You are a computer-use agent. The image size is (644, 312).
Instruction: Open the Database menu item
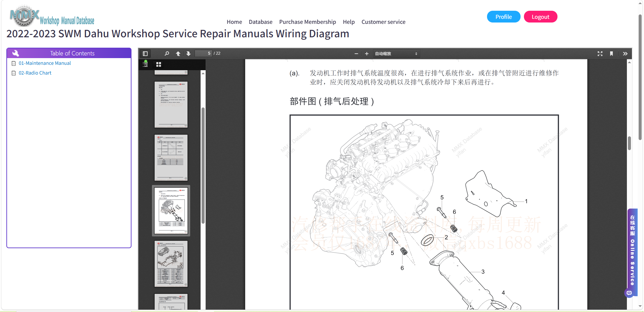click(x=261, y=22)
